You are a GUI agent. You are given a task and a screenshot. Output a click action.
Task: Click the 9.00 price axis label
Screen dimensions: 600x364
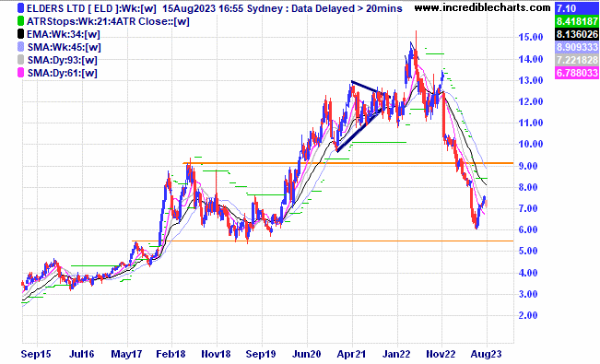[x=528, y=166]
